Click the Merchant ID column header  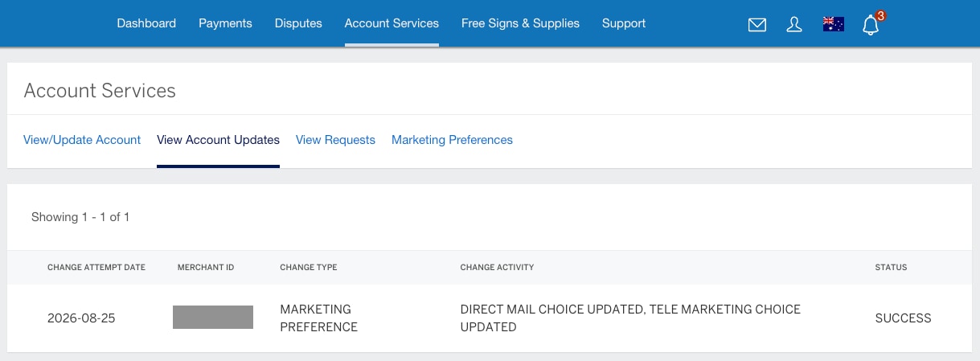206,267
